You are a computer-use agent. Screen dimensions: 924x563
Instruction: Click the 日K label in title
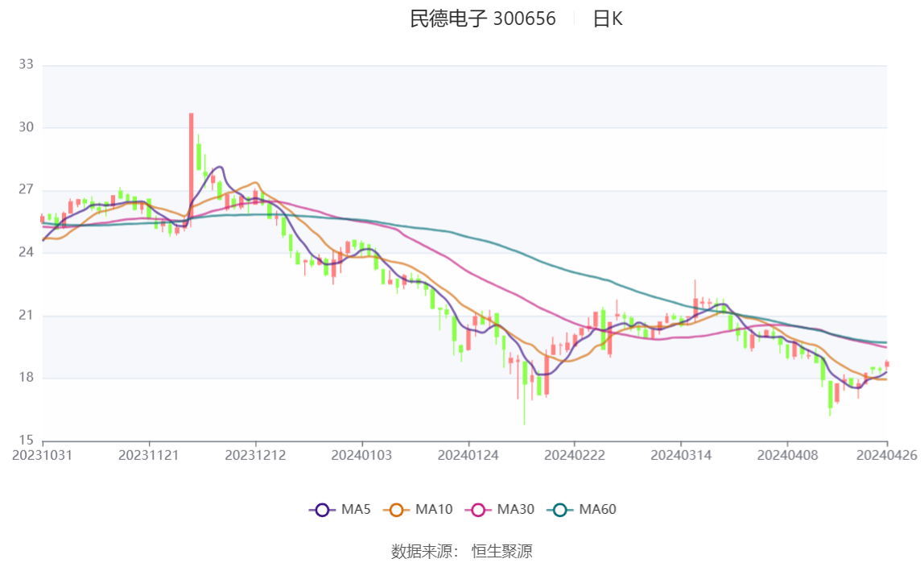coord(608,19)
